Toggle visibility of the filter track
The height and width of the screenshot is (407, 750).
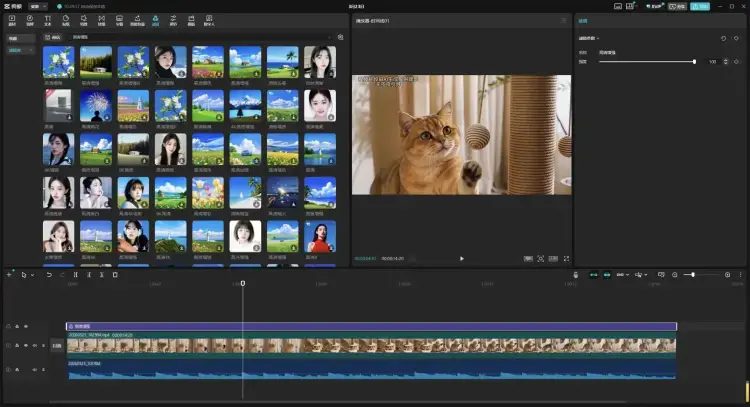26,326
